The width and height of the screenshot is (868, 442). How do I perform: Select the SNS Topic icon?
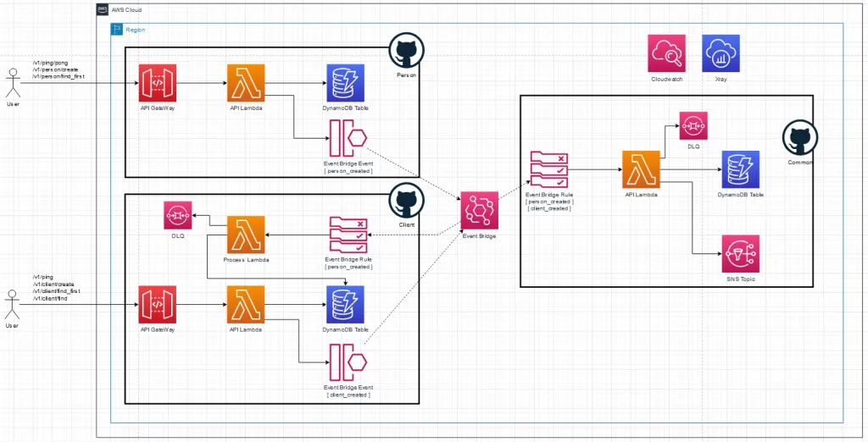tap(741, 253)
